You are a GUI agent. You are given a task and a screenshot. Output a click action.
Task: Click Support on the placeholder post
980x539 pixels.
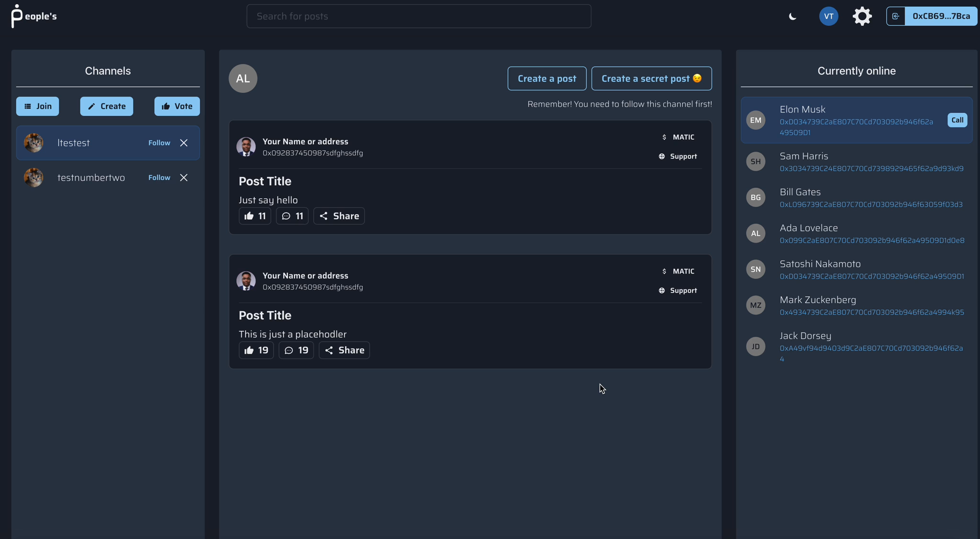coord(678,291)
